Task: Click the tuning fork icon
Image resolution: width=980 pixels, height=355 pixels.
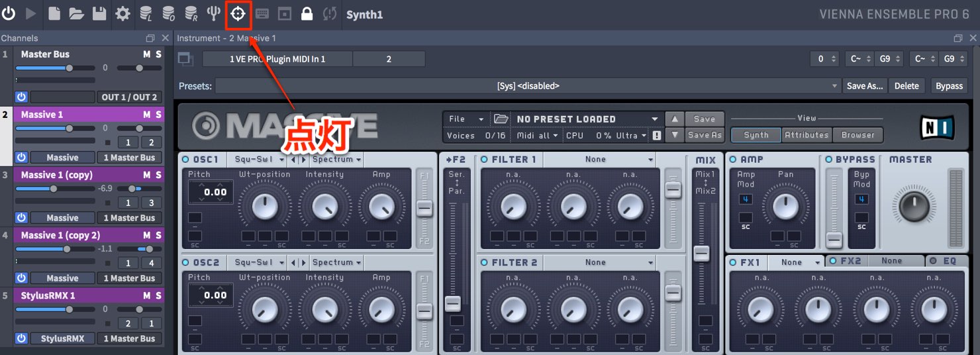Action: click(213, 13)
